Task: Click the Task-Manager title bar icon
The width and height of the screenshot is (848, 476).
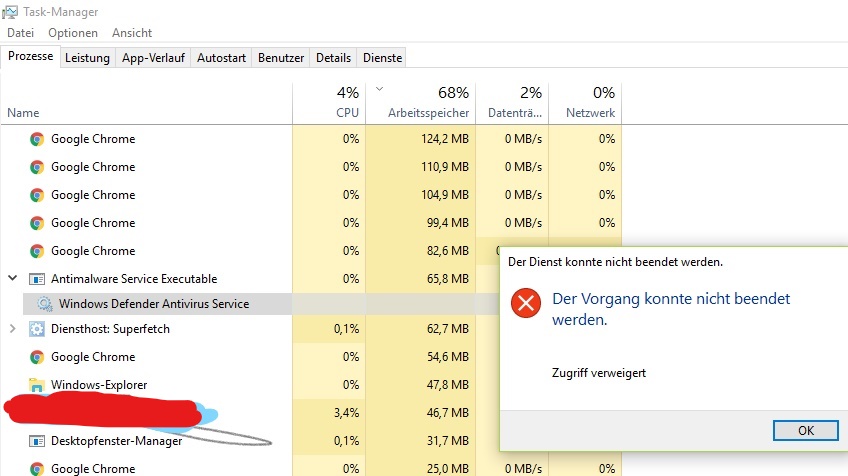Action: coord(10,11)
